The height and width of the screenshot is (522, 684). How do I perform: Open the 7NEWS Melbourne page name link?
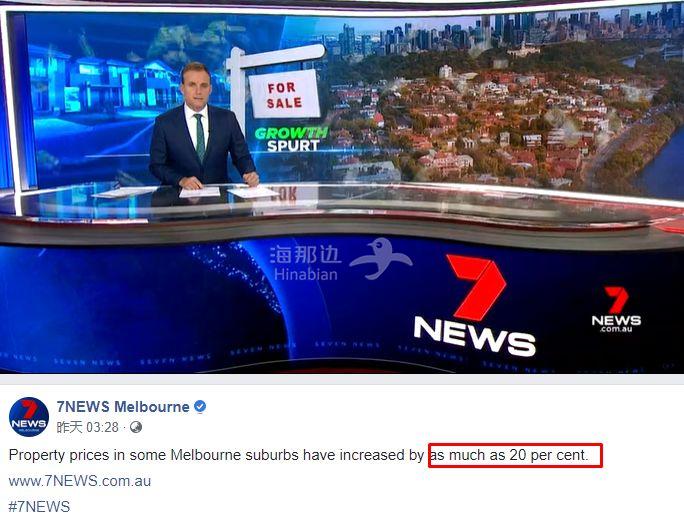click(x=123, y=407)
